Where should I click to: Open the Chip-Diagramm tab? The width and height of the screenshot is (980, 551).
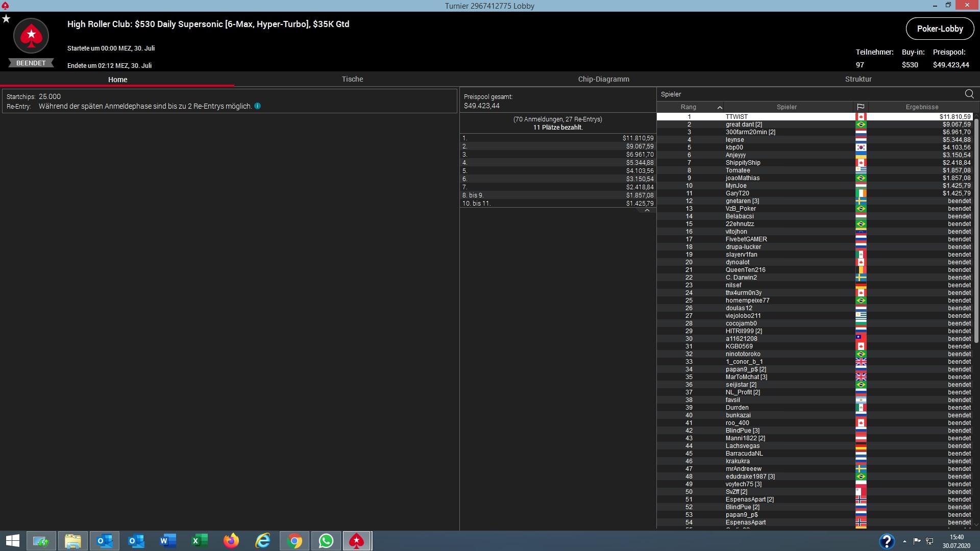tap(603, 79)
